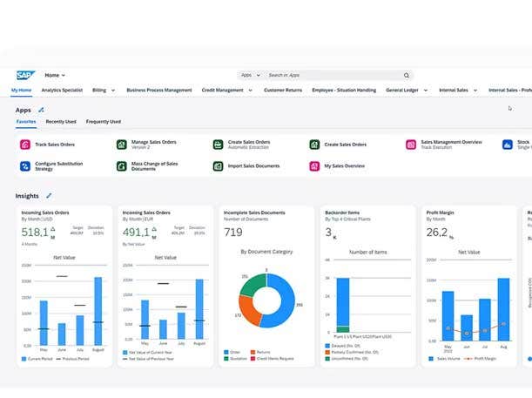
Task: Click in the Search in Apps field
Action: [x=331, y=76]
